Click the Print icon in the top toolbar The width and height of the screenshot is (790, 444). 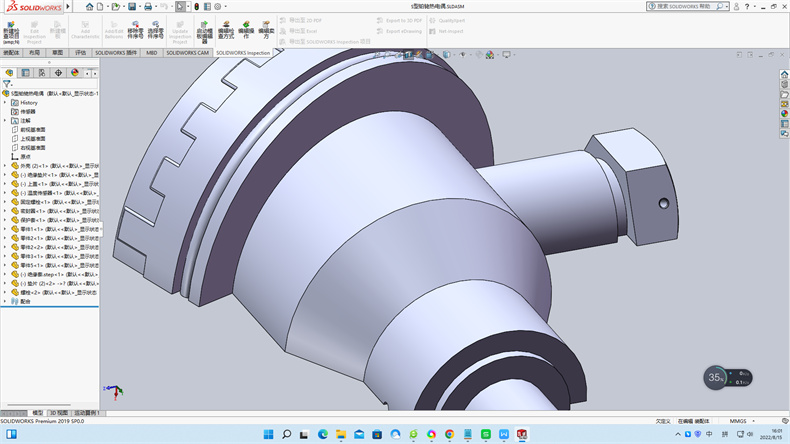coord(147,6)
